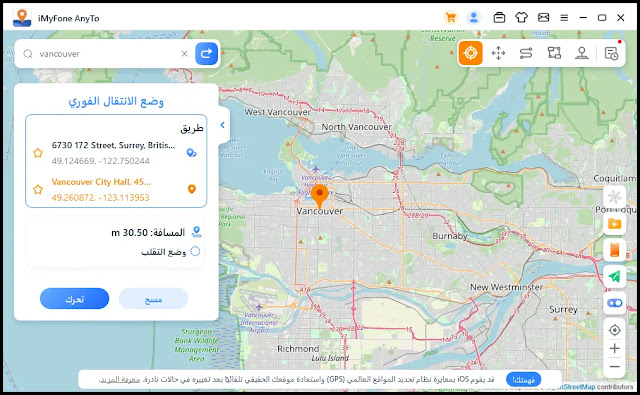This screenshot has width=640, height=395.
Task: Toggle the blue switch on right sidebar
Action: tap(614, 303)
